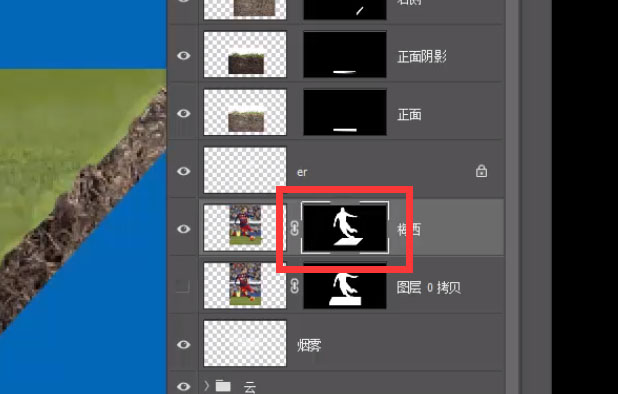This screenshot has height=394, width=618.
Task: Unlink the 梅西 layer from its mask
Action: (x=294, y=229)
